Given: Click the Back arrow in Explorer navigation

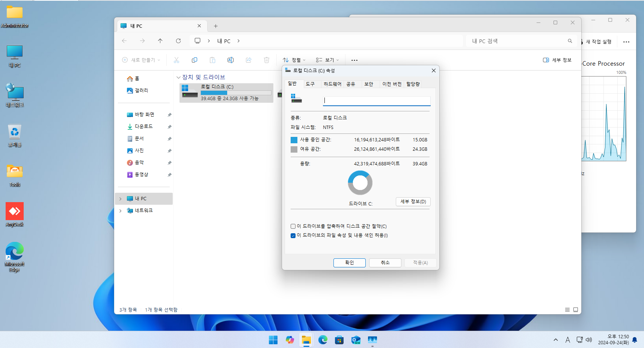Looking at the screenshot, I should point(124,41).
